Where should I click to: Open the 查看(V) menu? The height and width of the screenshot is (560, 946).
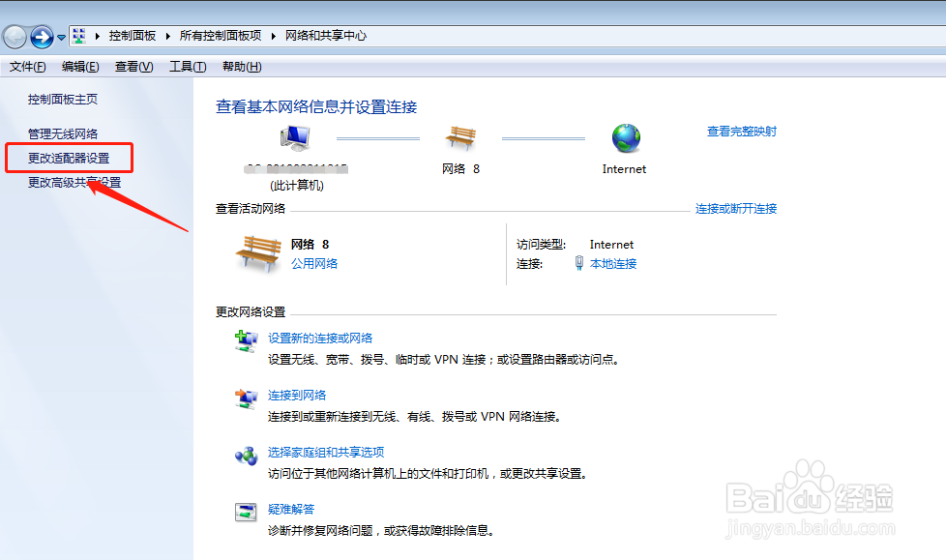point(135,66)
